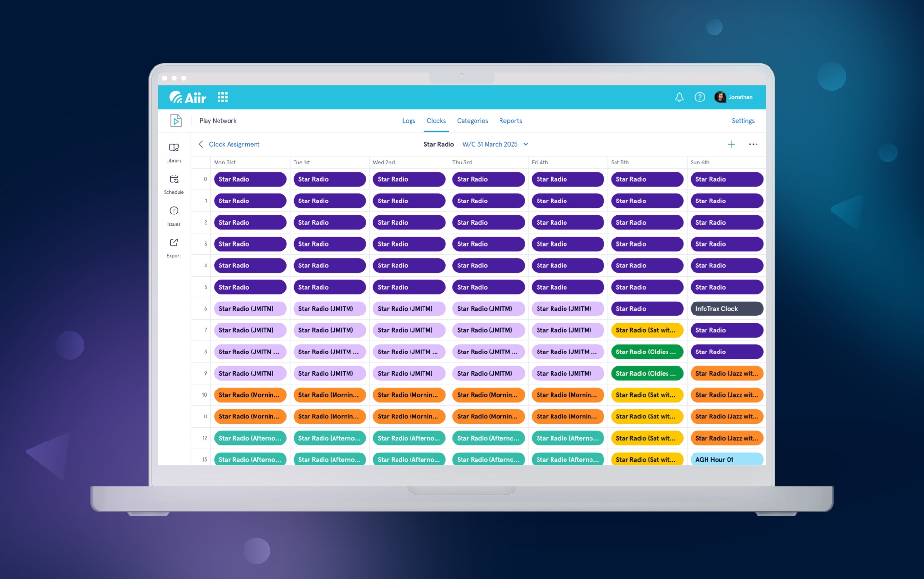924x579 pixels.
Task: Select Friday hour 11 Star Radio (Mornin clock
Action: coord(568,416)
